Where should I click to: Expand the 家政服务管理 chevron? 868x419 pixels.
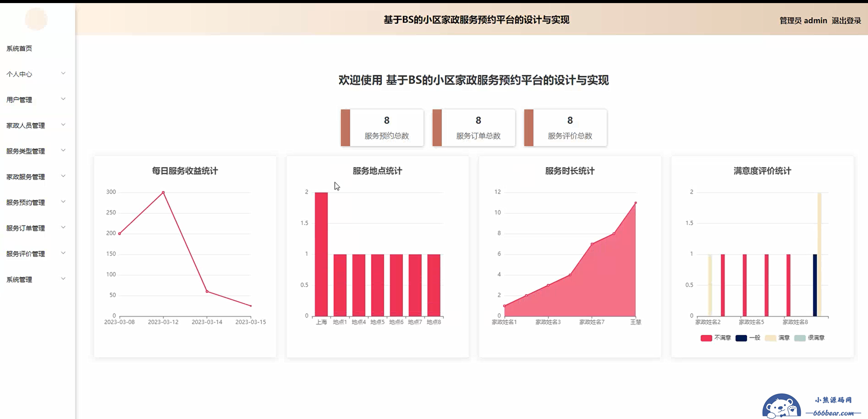[63, 176]
